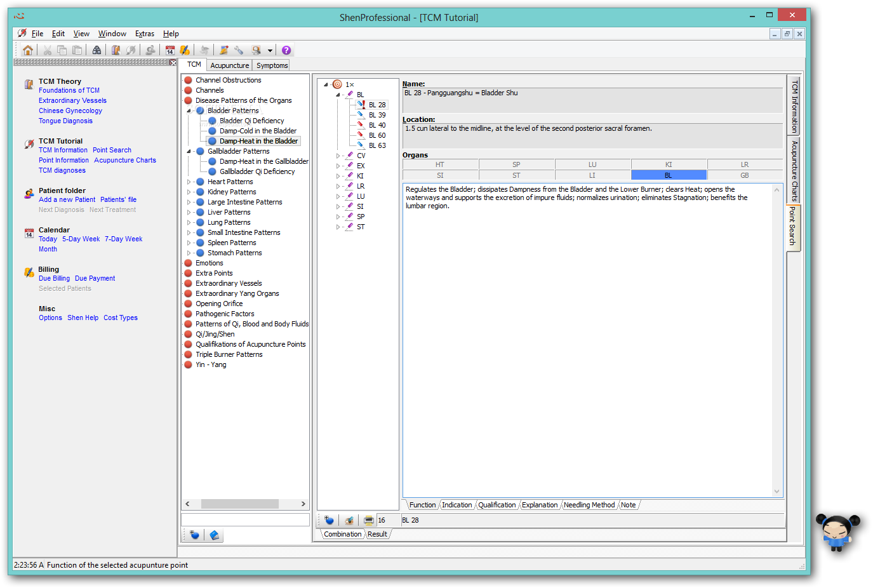Expand the Liver Patterns node
873x588 pixels.
[x=189, y=212]
